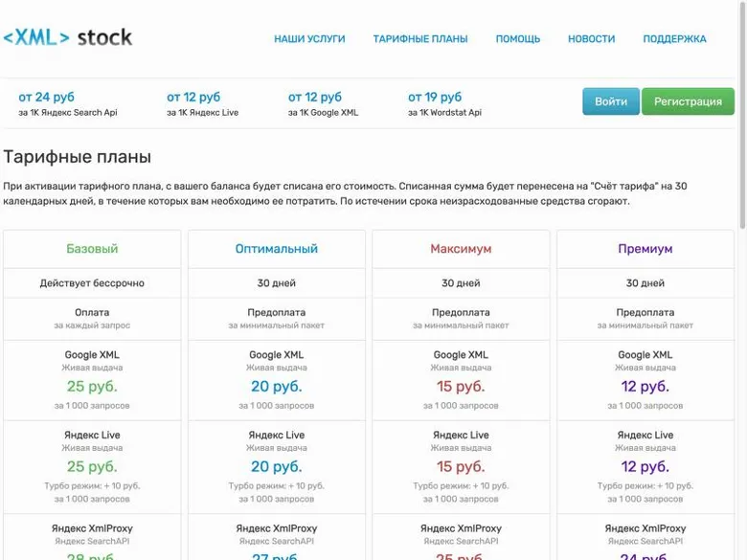747x560 pixels.
Task: Click Яндекс Live price '20 руб.' in Оптимальный
Action: pos(277,466)
